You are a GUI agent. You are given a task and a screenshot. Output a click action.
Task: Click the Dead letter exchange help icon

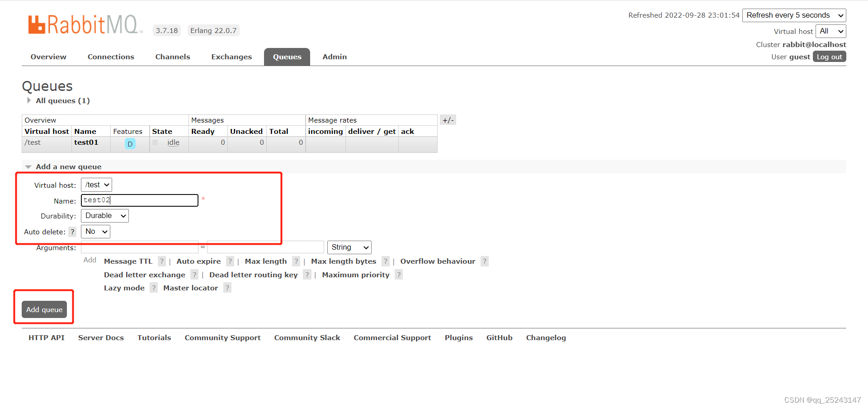click(x=194, y=275)
